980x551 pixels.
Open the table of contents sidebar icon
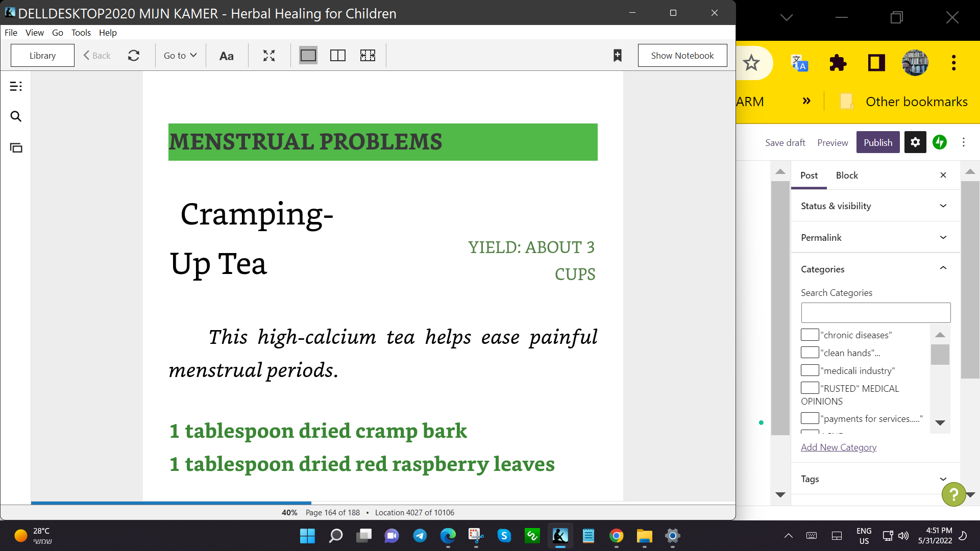(16, 86)
